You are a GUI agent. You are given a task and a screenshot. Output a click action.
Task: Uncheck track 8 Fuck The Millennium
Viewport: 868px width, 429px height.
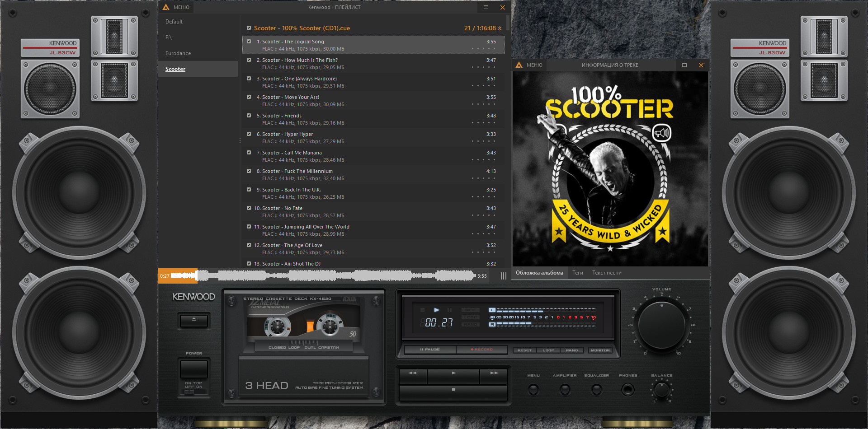pos(249,171)
